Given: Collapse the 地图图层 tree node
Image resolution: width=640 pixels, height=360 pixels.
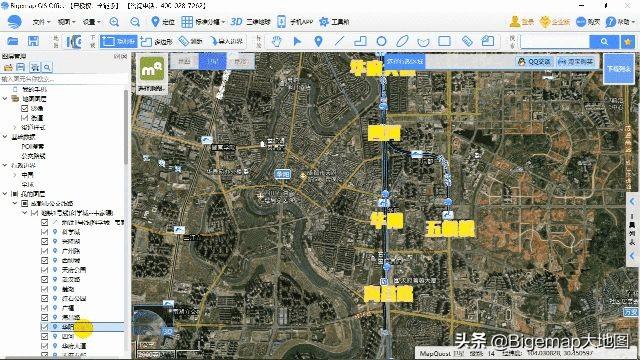Looking at the screenshot, I should [5, 99].
